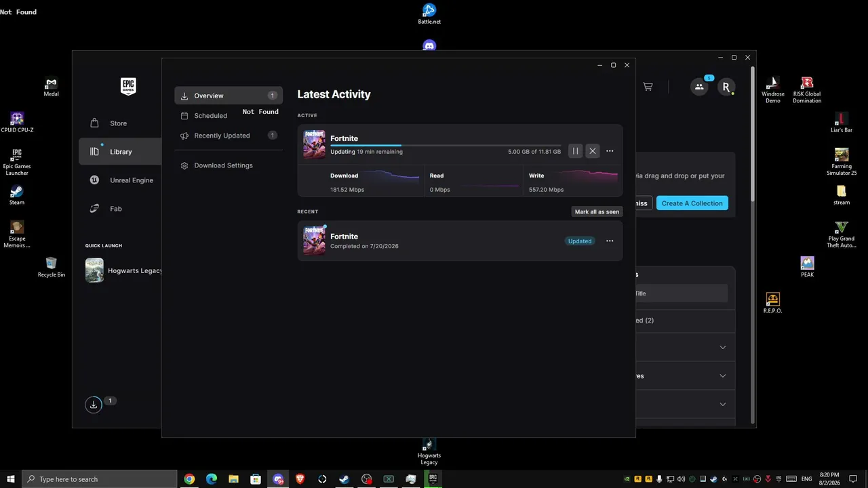Open the PEAK desktop shortcut
Viewport: 868px width, 488px height.
click(x=807, y=267)
